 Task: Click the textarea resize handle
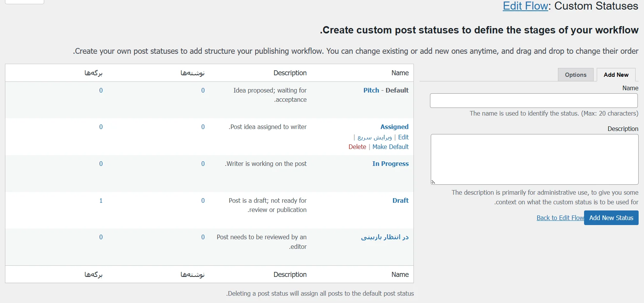(433, 182)
